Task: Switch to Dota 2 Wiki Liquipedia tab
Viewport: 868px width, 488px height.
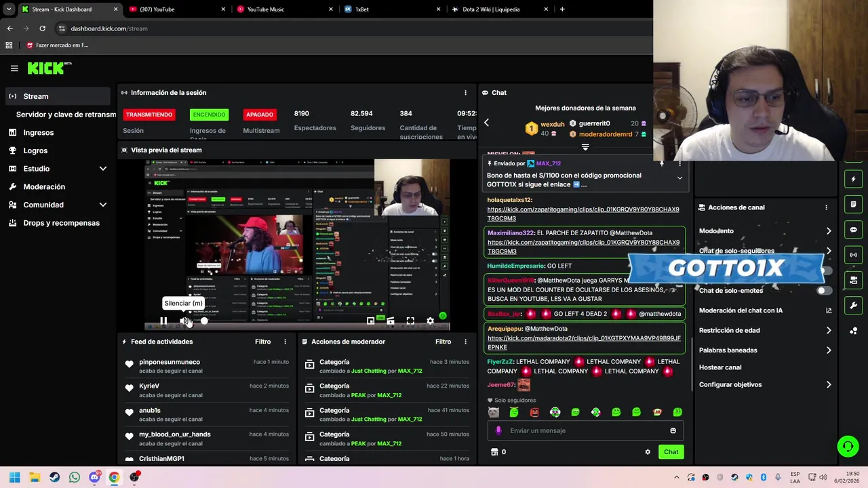Action: [x=499, y=9]
